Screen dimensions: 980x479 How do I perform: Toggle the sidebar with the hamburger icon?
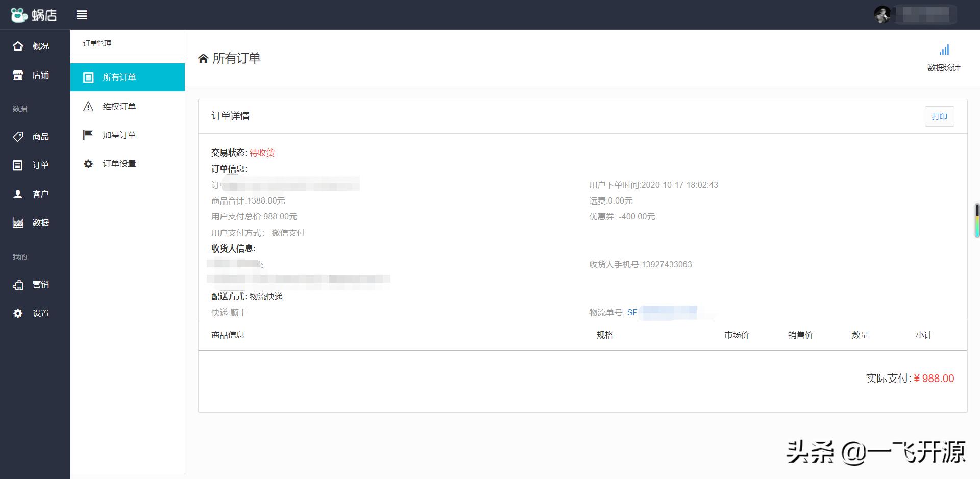[81, 15]
